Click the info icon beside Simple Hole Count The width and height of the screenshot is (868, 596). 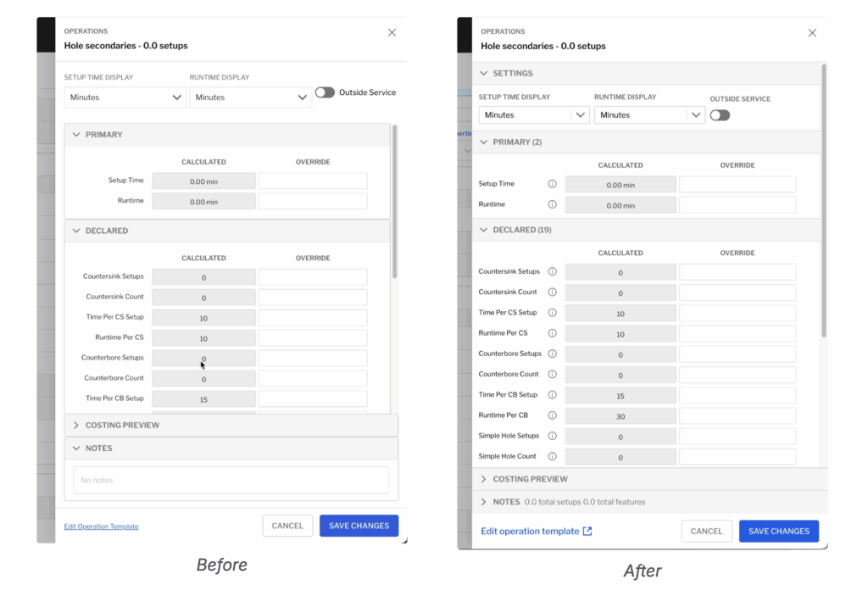click(554, 456)
